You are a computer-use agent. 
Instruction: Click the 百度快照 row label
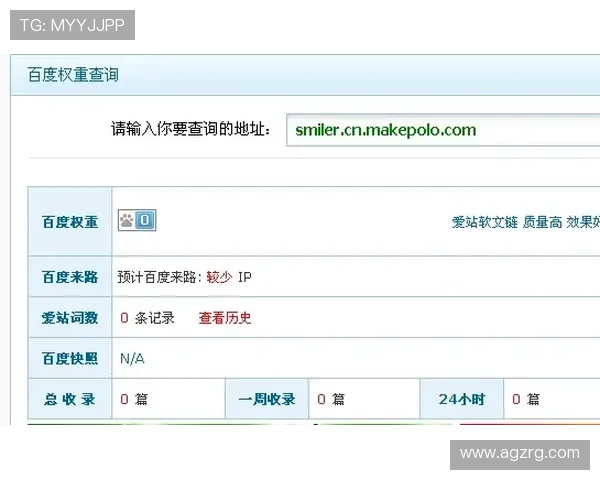click(70, 359)
